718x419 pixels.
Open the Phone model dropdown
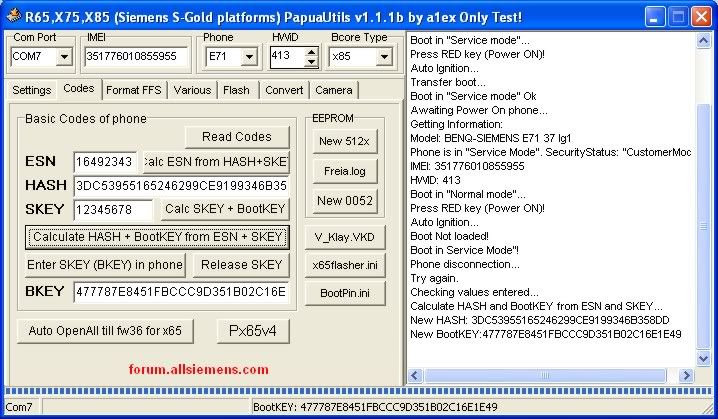[250, 57]
